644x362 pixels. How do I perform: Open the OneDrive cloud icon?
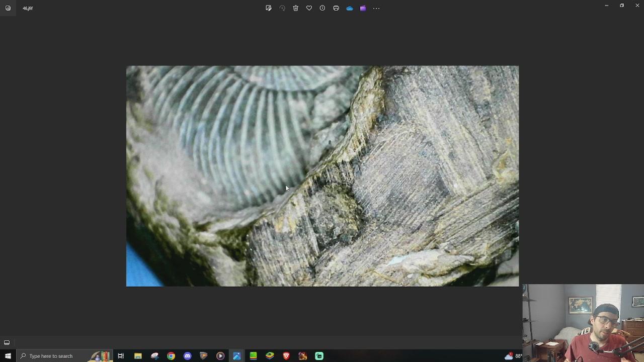coord(350,8)
